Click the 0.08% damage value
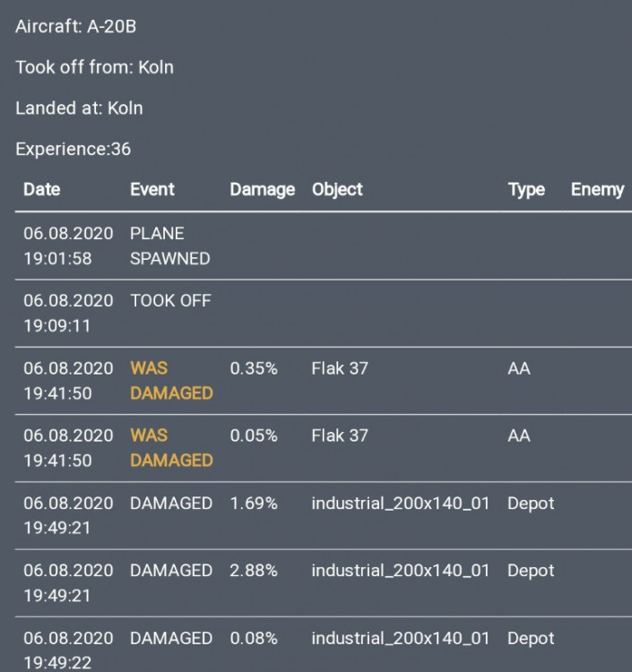 pos(254,639)
